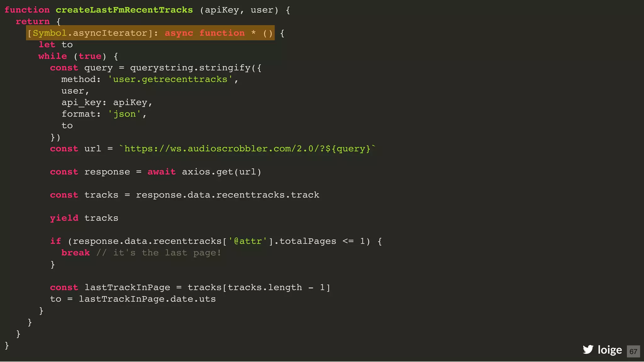
Task: Click the function name createLastFmRecentTracks
Action: pos(124,10)
